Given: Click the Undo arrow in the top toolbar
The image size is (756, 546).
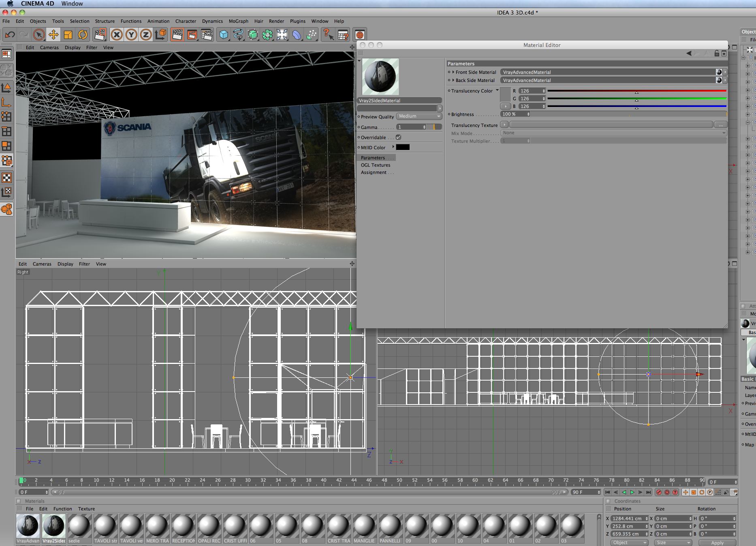Looking at the screenshot, I should (x=10, y=35).
